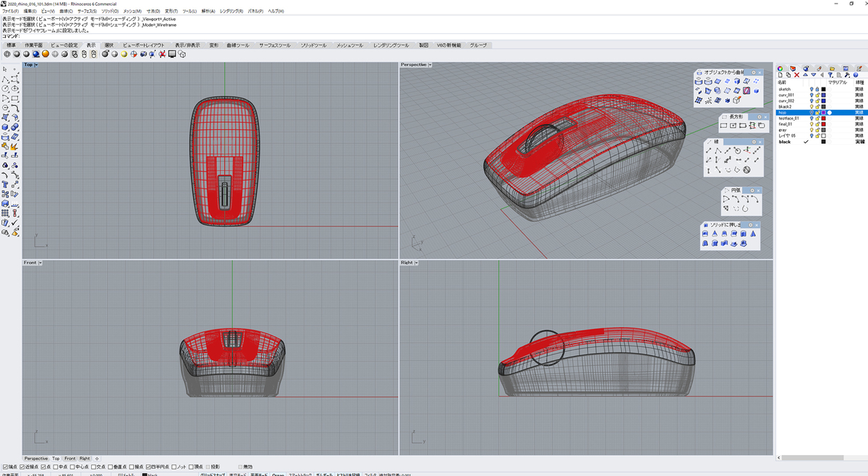Switch to the サーフェスツール toolbar tab
The image size is (868, 476).
tap(275, 45)
